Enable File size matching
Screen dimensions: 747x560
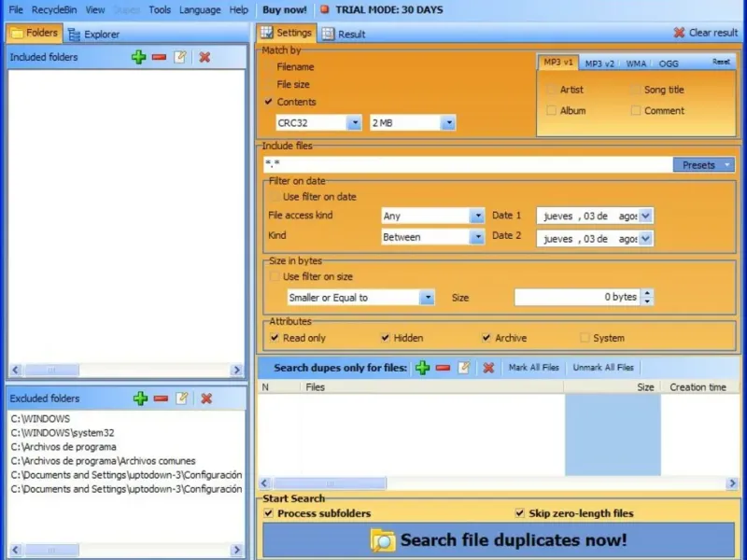269,84
